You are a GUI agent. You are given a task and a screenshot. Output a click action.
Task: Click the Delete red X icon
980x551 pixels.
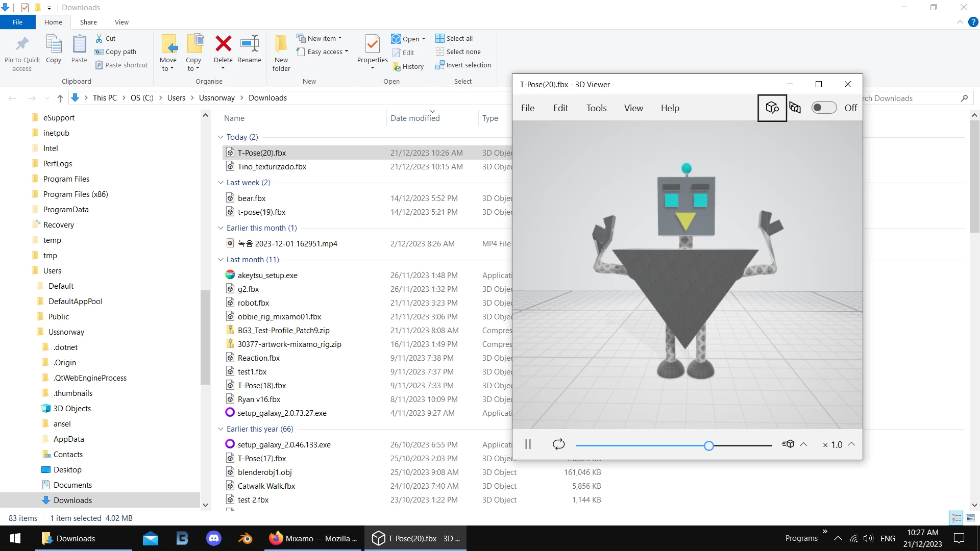223,44
